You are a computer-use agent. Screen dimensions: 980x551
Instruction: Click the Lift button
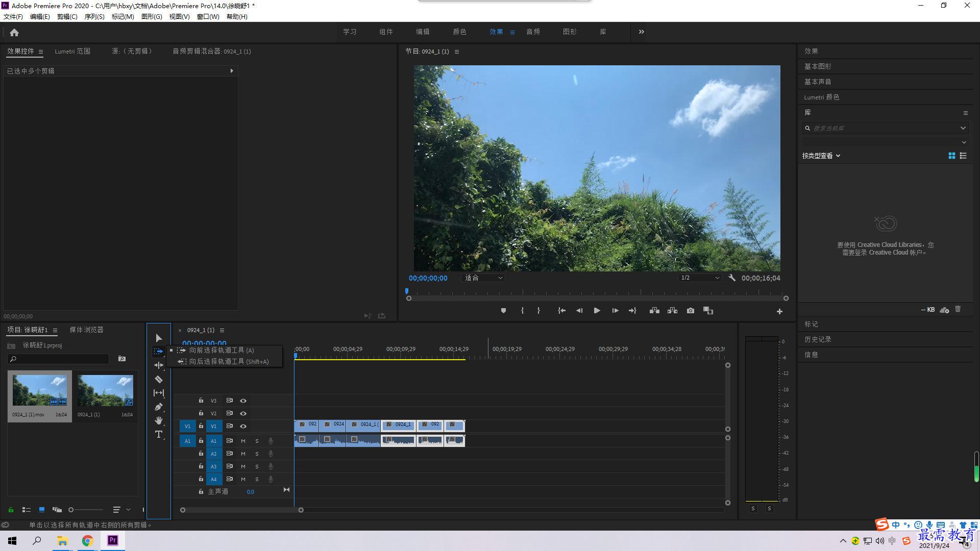coord(654,310)
